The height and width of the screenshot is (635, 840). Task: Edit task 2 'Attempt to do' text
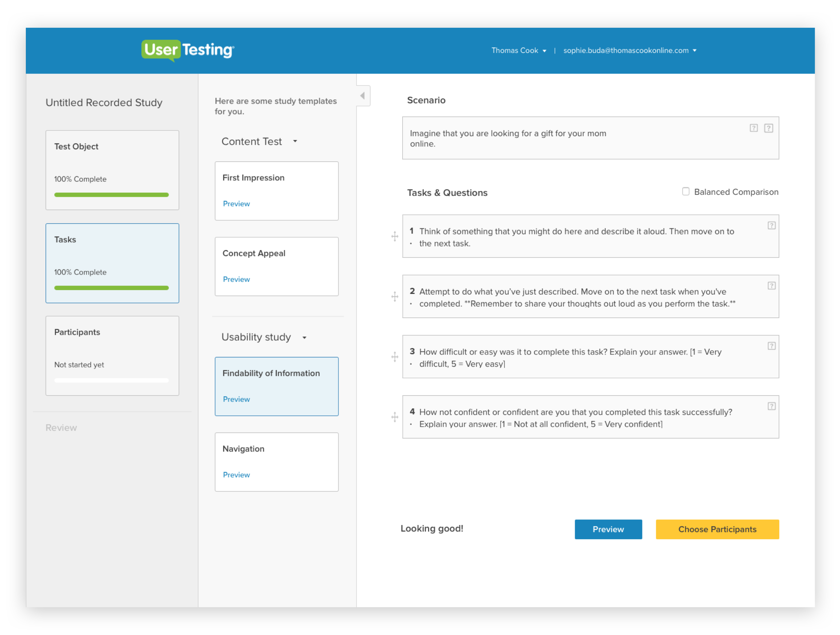pos(590,297)
